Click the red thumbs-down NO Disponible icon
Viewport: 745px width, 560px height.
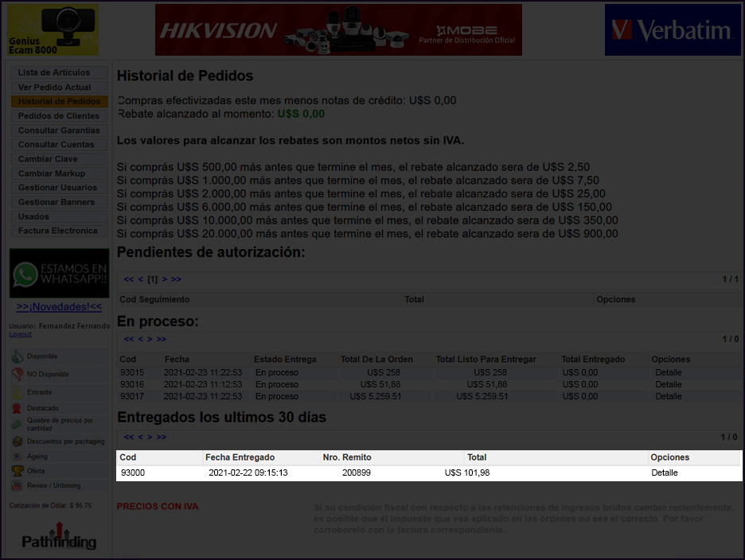[17, 374]
